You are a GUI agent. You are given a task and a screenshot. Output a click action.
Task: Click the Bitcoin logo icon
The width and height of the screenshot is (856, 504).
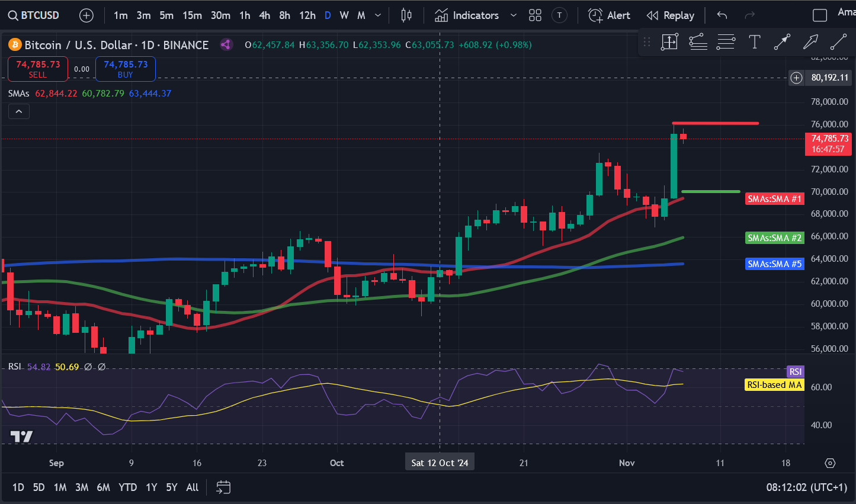[x=14, y=44]
